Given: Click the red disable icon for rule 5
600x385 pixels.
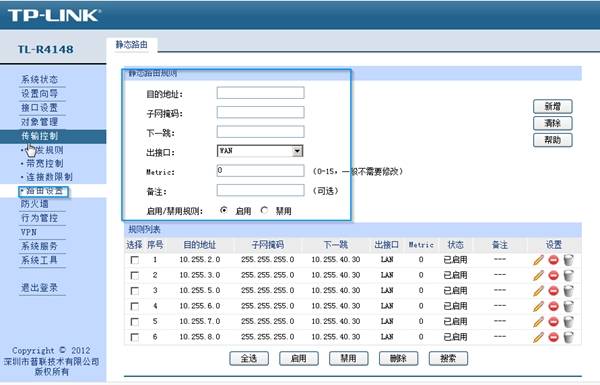Looking at the screenshot, I should (553, 322).
